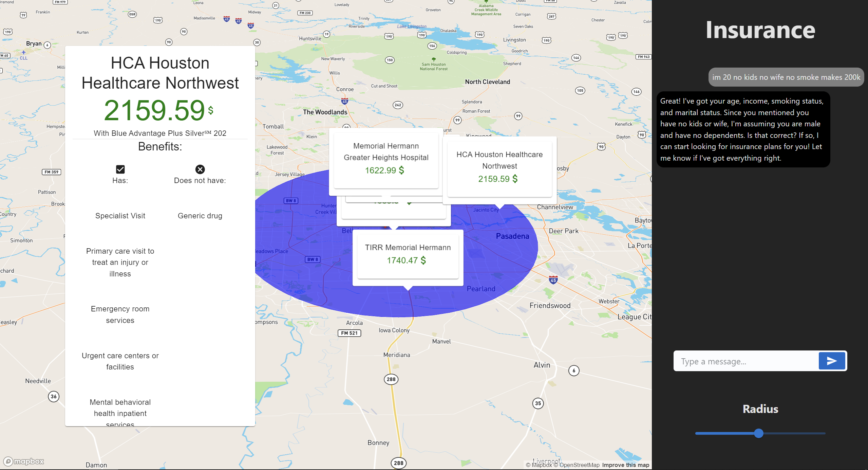This screenshot has width=868, height=470.
Task: Click the X icon above Does not have
Action: (x=200, y=169)
